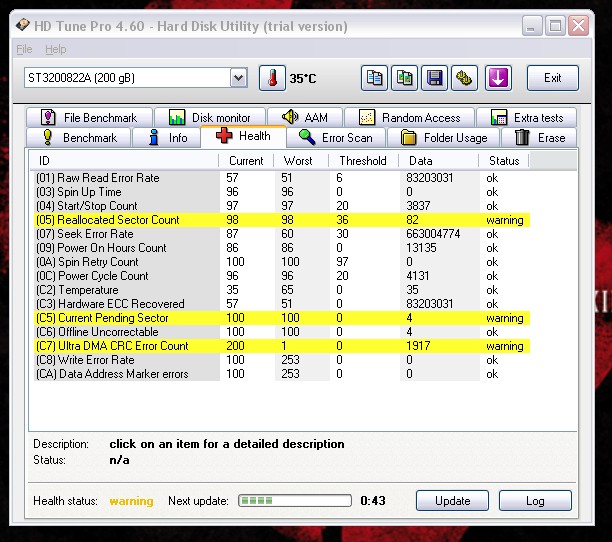Click the purple down-arrow minimize-to-tray icon
Screen dimensions: 612x542
pos(498,78)
